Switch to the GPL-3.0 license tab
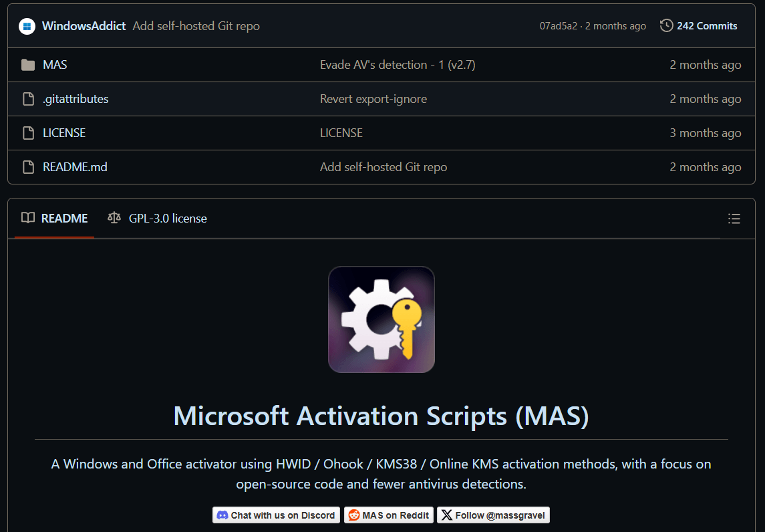The image size is (765, 532). [157, 218]
